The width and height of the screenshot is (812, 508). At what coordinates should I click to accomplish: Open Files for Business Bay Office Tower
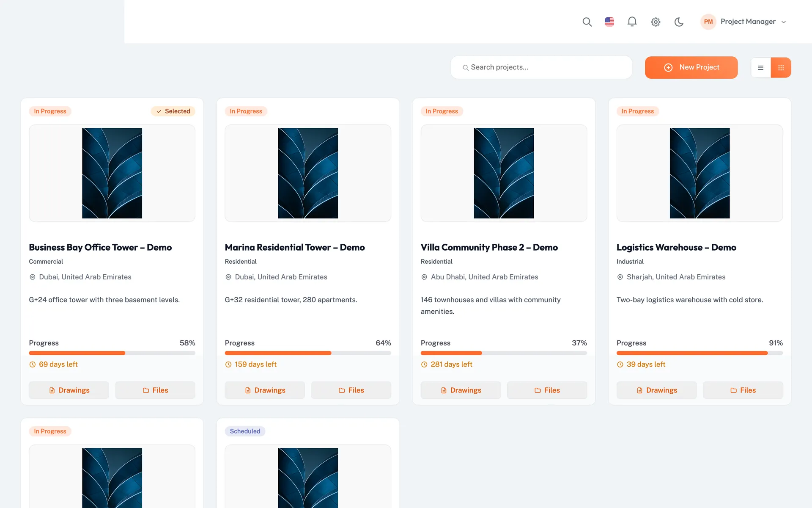(x=155, y=390)
